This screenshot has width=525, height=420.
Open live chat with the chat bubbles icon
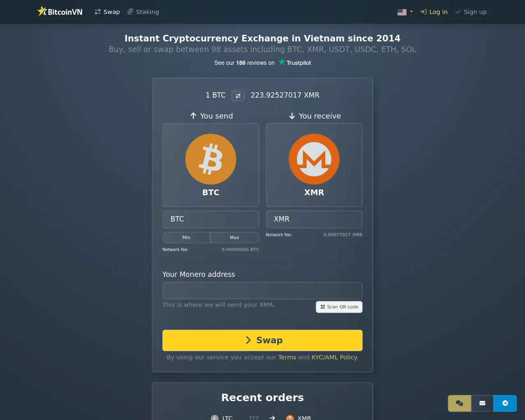[x=459, y=403]
